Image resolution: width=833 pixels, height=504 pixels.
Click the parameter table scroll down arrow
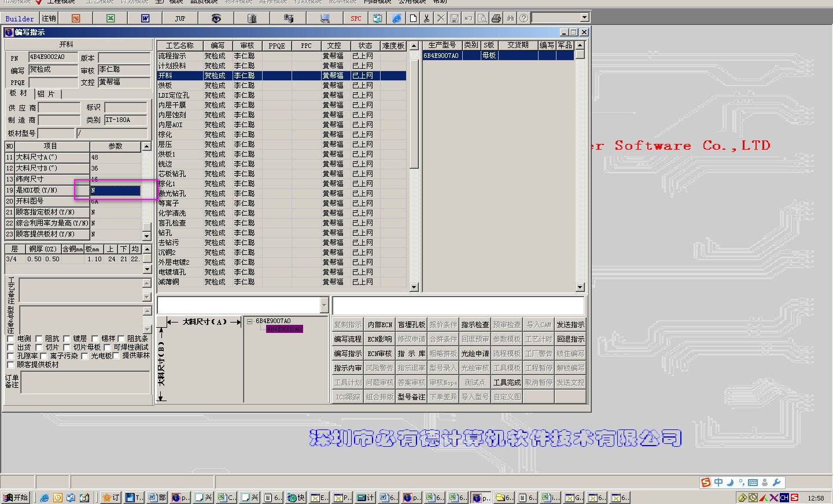(147, 236)
